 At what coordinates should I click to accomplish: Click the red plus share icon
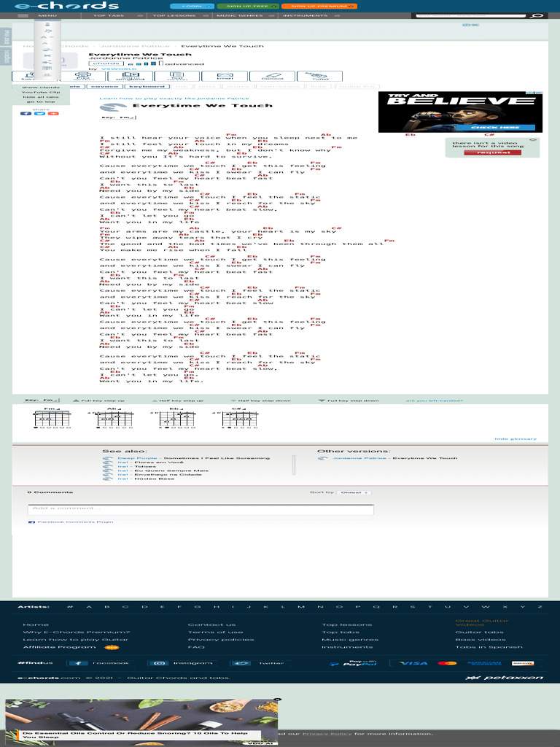[x=53, y=114]
